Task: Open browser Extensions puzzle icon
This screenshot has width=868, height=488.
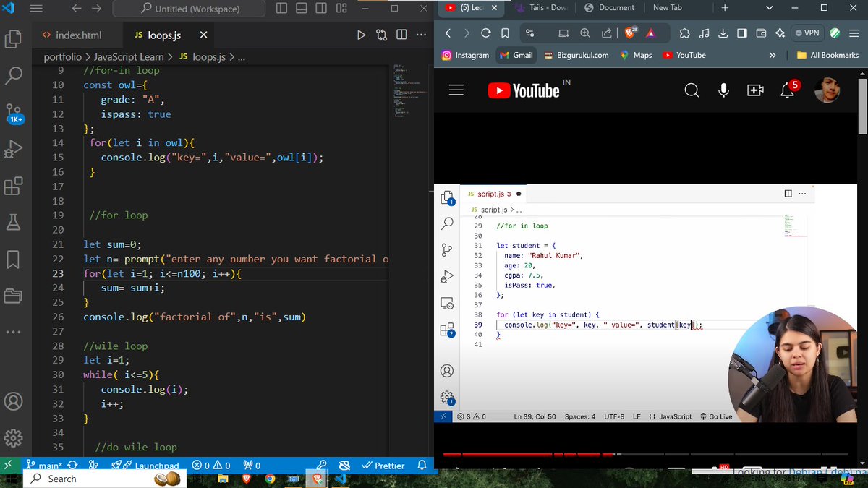Action: (684, 33)
